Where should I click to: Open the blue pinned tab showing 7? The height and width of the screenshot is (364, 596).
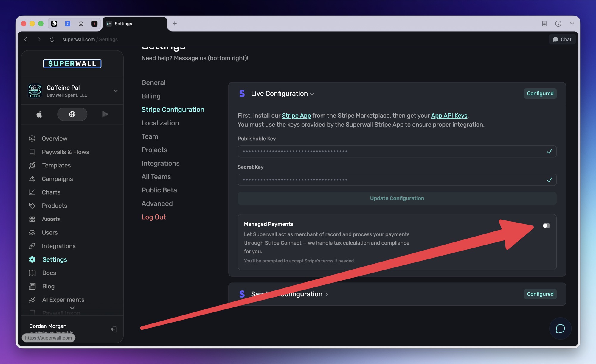(x=68, y=24)
